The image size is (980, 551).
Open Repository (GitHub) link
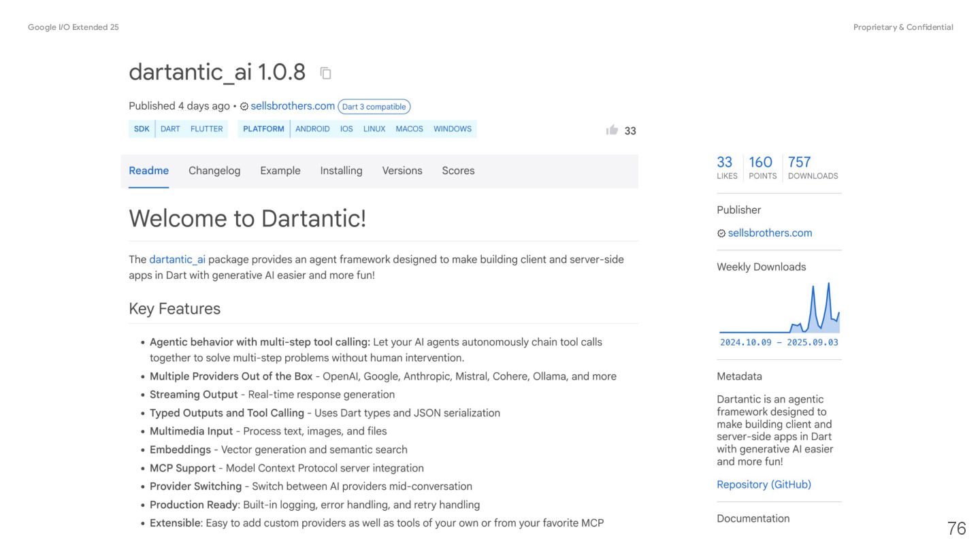[764, 484]
